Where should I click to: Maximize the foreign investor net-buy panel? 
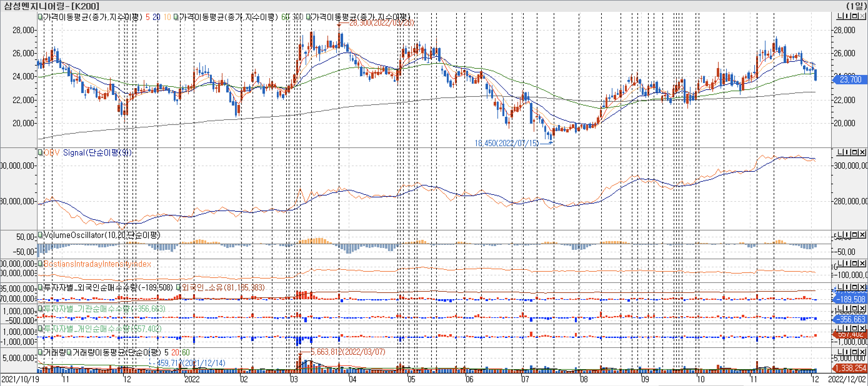click(855, 287)
